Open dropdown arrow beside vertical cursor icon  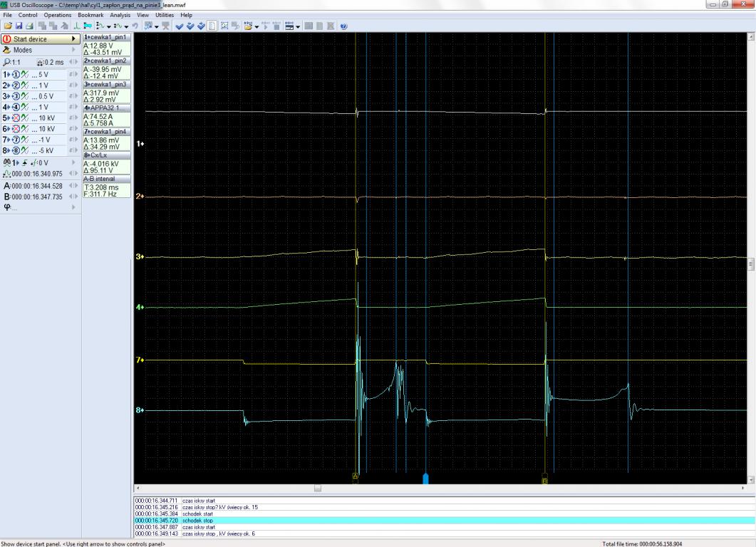pos(109,27)
